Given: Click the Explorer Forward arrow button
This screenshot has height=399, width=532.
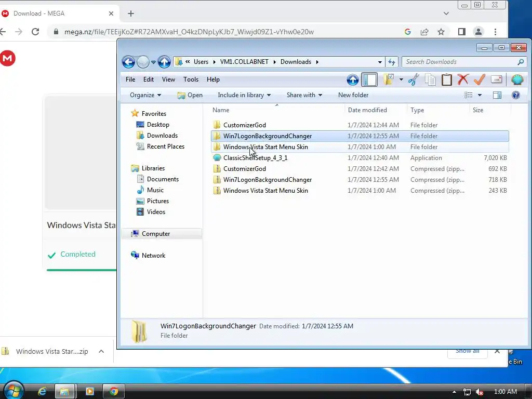Looking at the screenshot, I should pos(143,62).
